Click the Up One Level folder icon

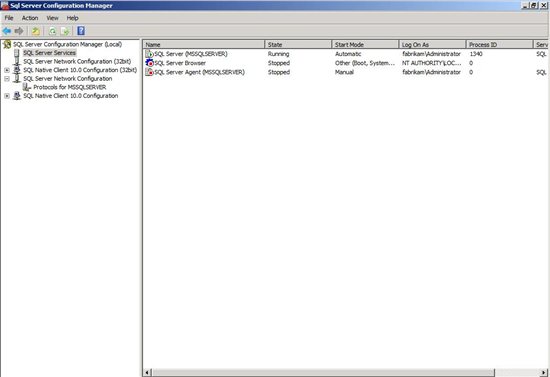(x=36, y=31)
